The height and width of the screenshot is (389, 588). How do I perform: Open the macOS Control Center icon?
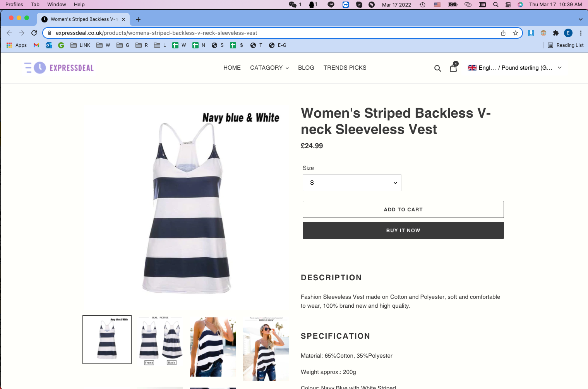click(x=508, y=5)
